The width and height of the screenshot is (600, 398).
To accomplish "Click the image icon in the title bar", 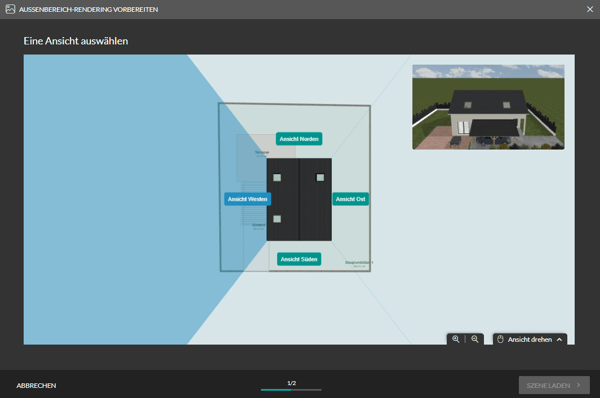I will (10, 9).
